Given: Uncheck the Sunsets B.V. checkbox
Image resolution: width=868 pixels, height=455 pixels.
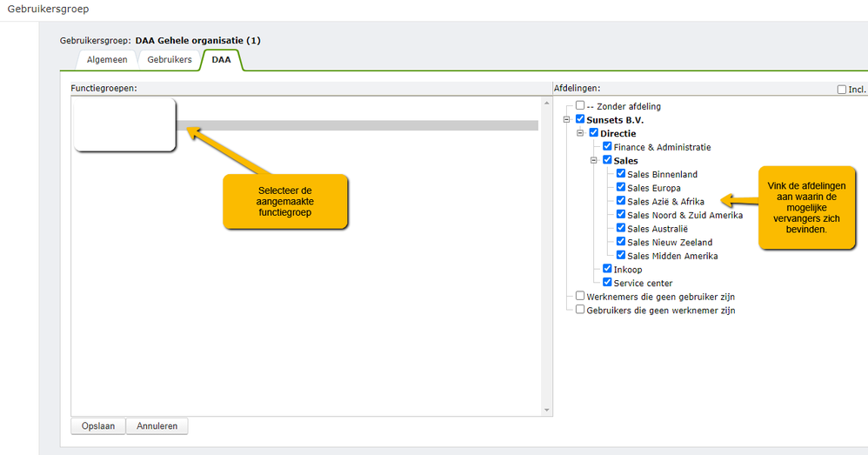Looking at the screenshot, I should (x=580, y=119).
